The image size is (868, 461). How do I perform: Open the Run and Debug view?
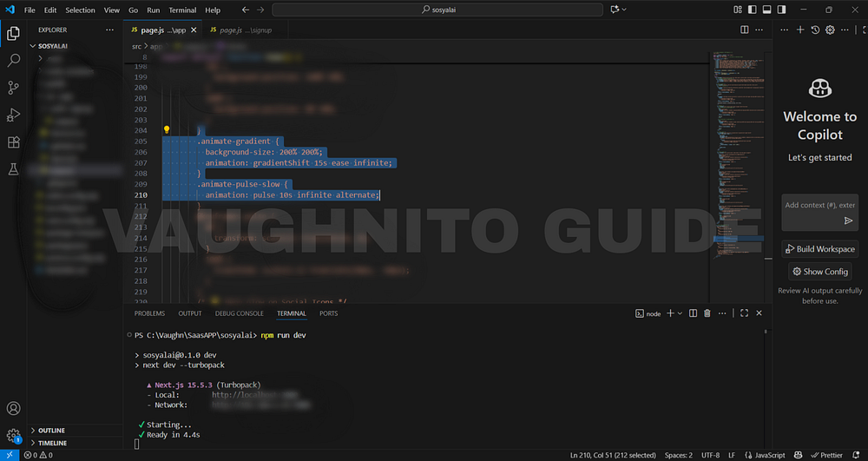[13, 115]
